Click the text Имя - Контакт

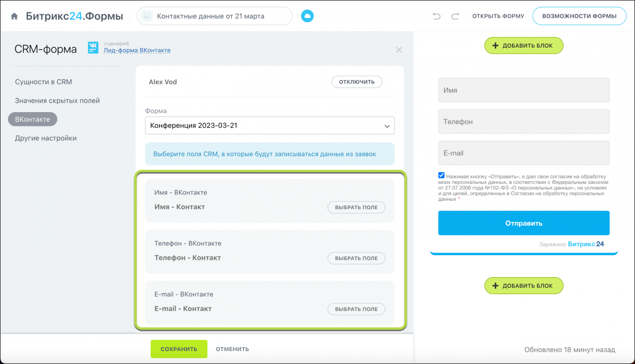[x=180, y=207]
